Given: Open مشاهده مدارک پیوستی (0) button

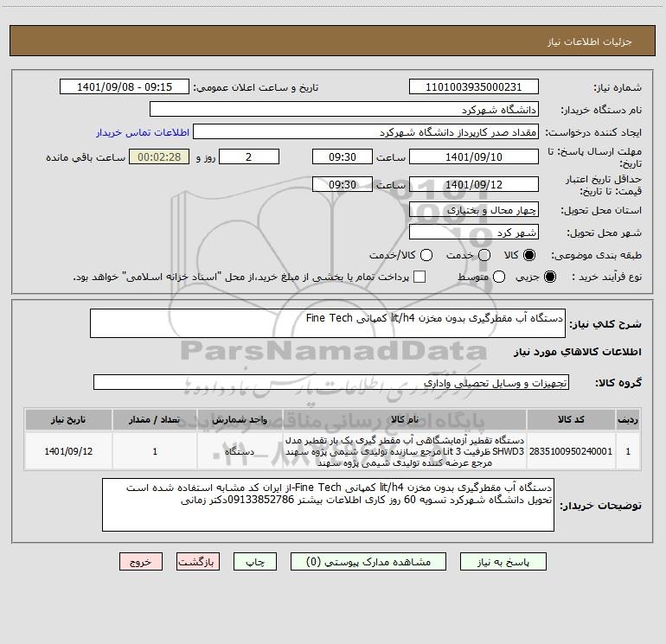Looking at the screenshot, I should 368,562.
